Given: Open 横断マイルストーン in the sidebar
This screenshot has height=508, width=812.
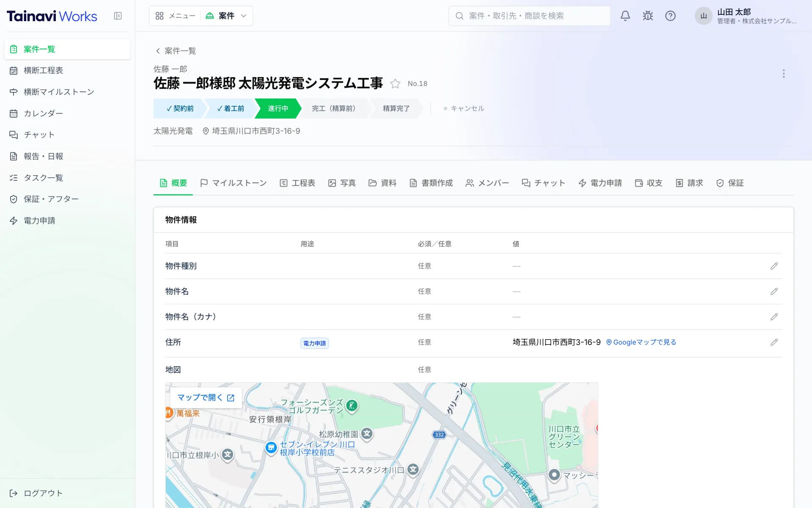Looking at the screenshot, I should [x=67, y=92].
